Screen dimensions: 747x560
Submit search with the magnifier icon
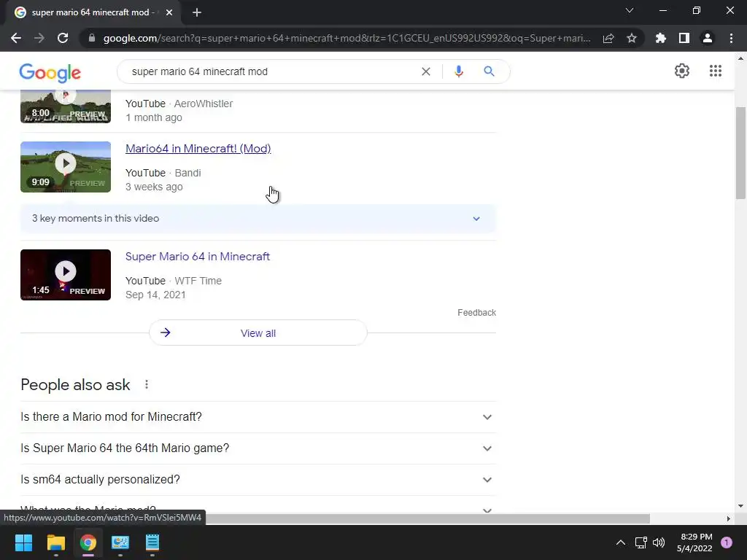(x=489, y=71)
